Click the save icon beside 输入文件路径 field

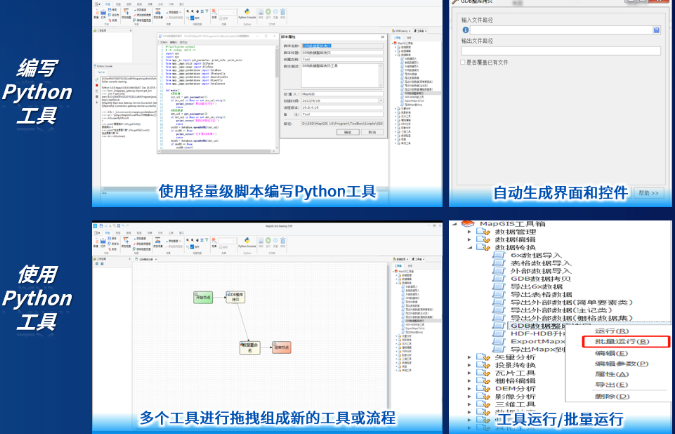click(656, 30)
